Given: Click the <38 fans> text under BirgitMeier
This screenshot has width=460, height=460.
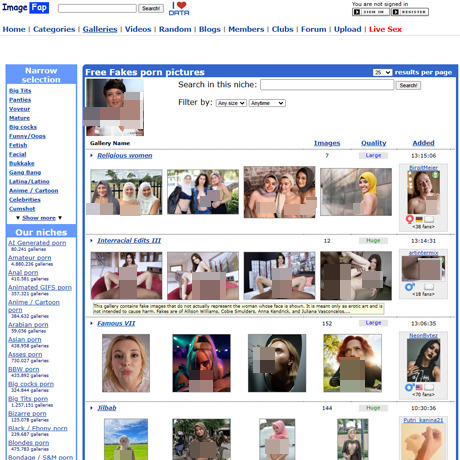Looking at the screenshot, I should pos(423,227).
